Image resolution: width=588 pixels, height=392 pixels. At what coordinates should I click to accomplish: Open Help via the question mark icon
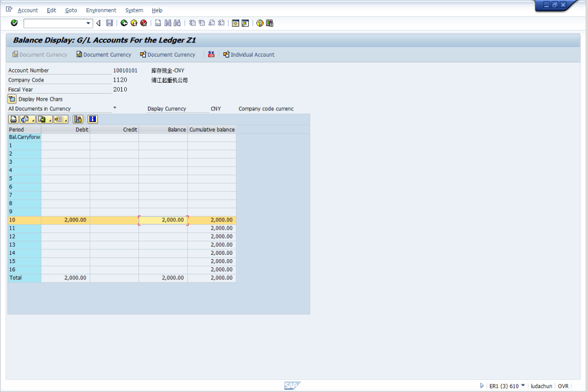coord(260,23)
